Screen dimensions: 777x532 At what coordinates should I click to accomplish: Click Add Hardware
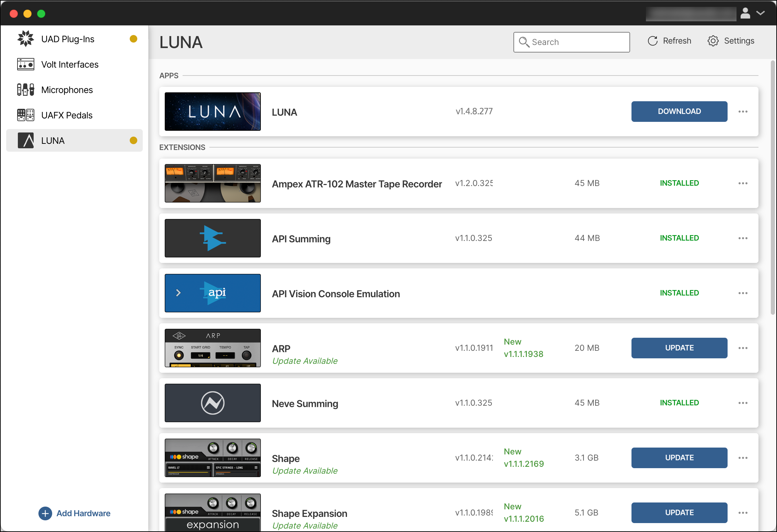pos(74,513)
